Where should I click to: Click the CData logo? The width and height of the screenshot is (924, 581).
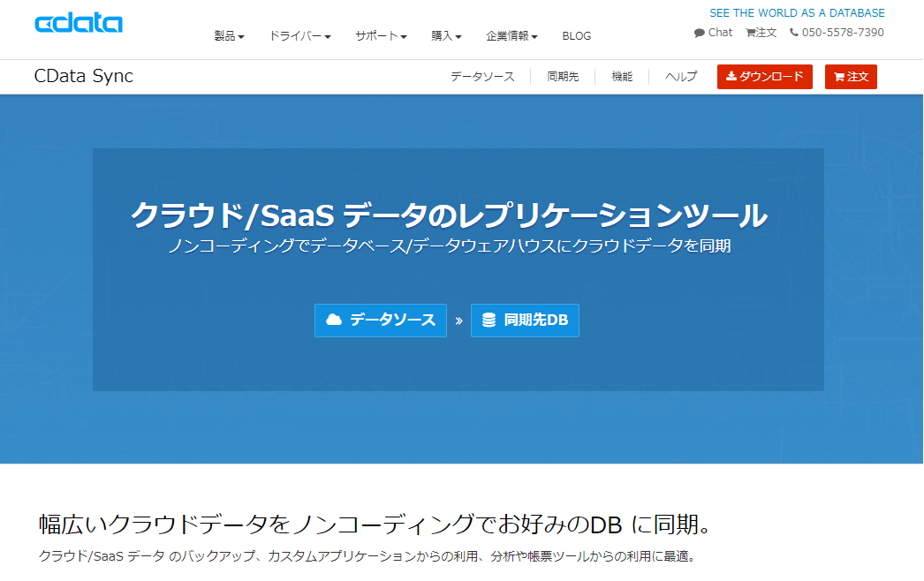click(x=79, y=23)
